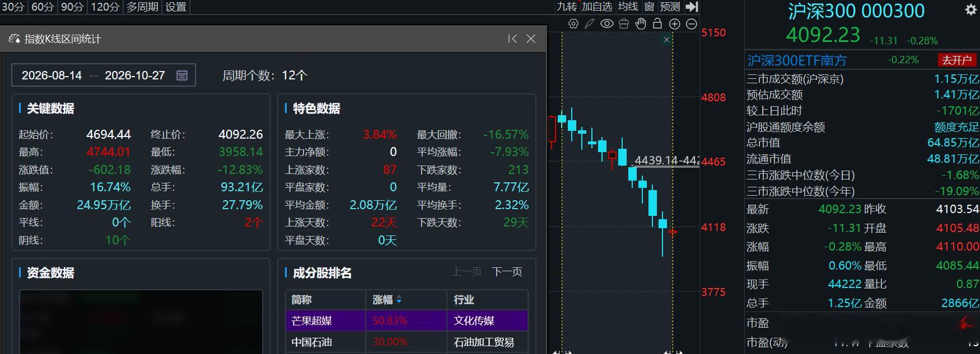
Task: Select the 芒果超媒 row
Action: coord(407,320)
